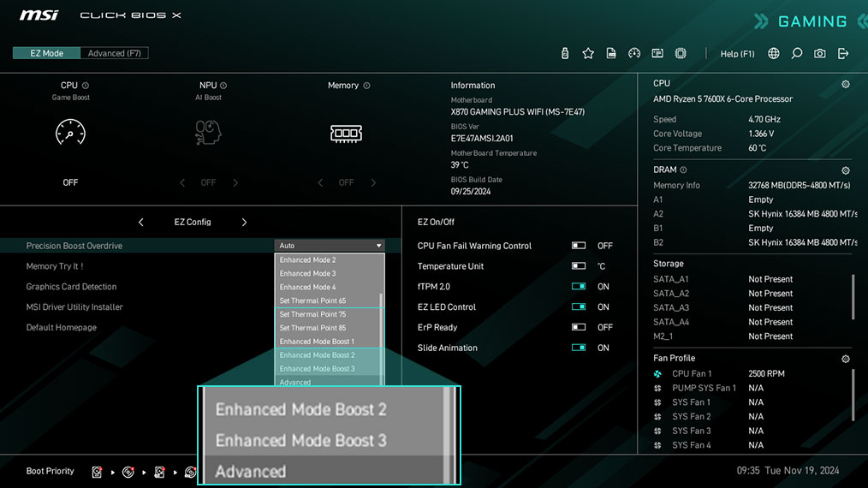868x488 pixels.
Task: Switch to Advanced (F7) tab
Action: pyautogui.click(x=115, y=53)
